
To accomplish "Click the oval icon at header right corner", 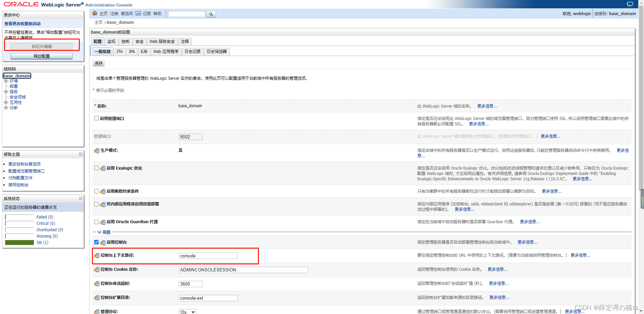I will click(630, 4).
